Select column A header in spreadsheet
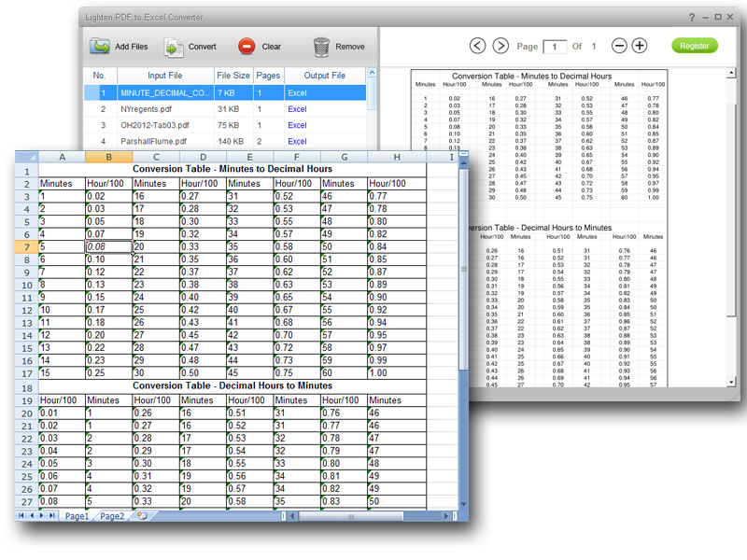This screenshot has width=747, height=560. [x=62, y=157]
